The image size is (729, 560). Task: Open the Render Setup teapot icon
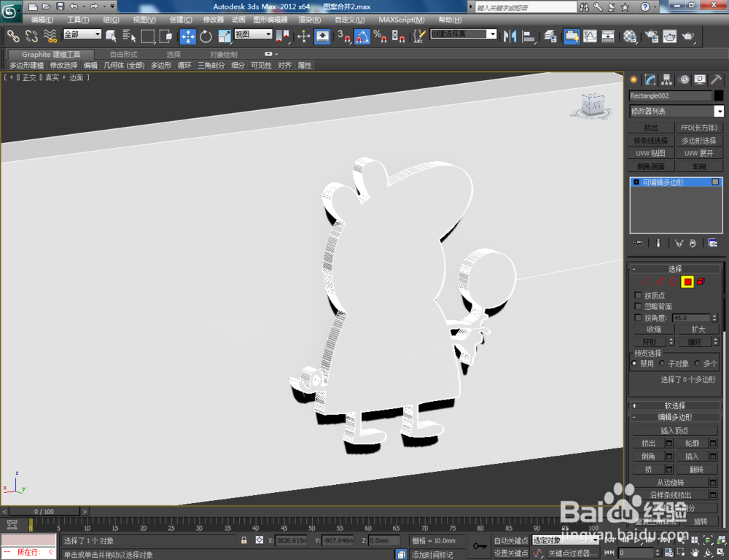(652, 36)
